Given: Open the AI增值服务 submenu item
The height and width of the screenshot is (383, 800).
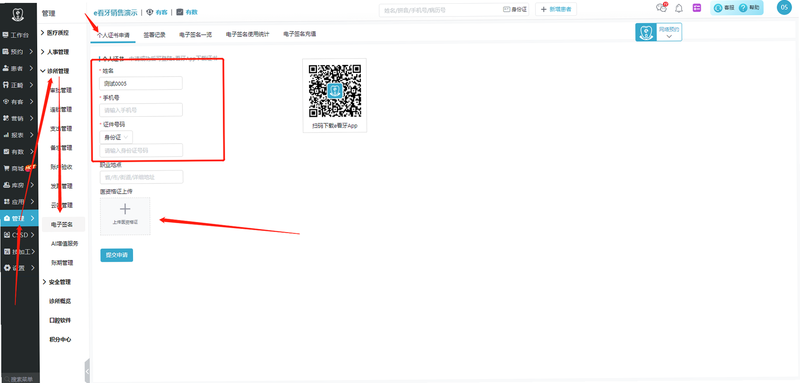Looking at the screenshot, I should pyautogui.click(x=64, y=244).
